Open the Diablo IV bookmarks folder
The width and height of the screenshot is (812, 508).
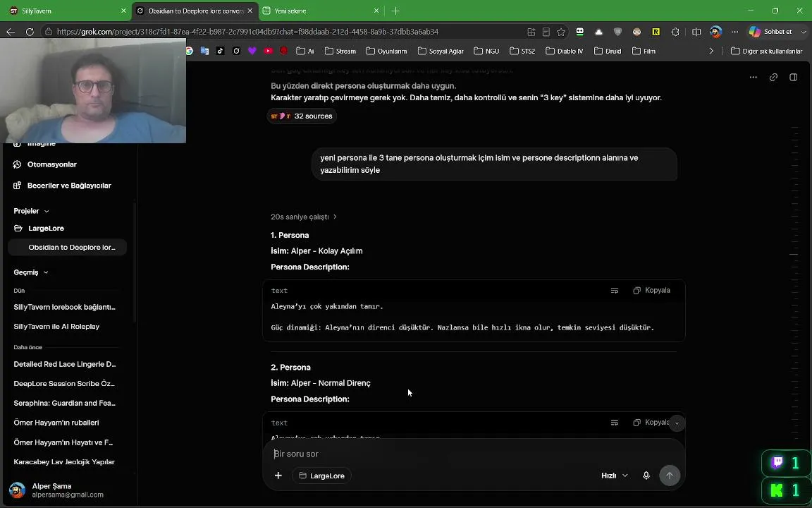565,51
